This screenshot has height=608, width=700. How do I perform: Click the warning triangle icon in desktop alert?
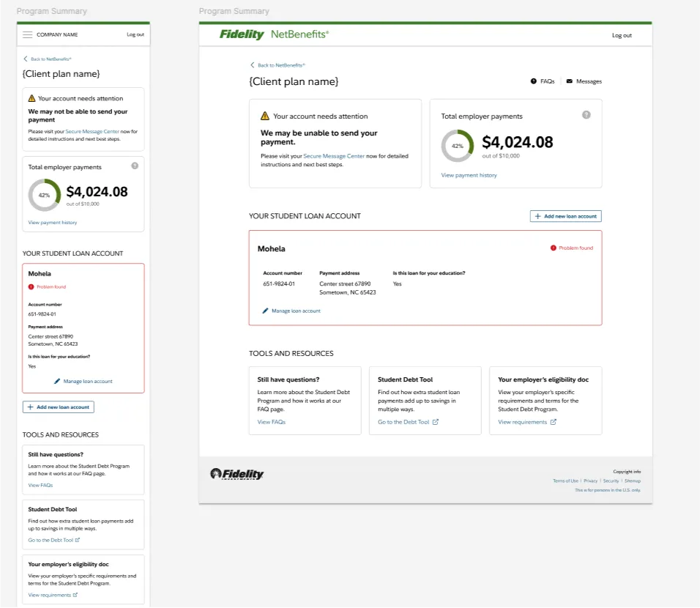265,116
